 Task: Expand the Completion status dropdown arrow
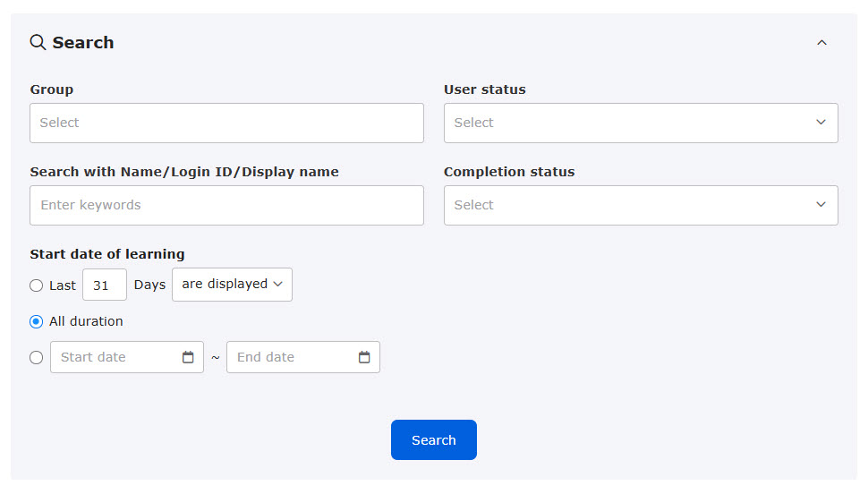coord(821,204)
